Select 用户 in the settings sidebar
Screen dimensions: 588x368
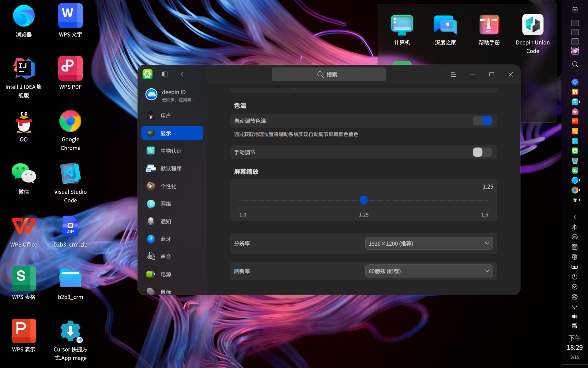pos(172,116)
